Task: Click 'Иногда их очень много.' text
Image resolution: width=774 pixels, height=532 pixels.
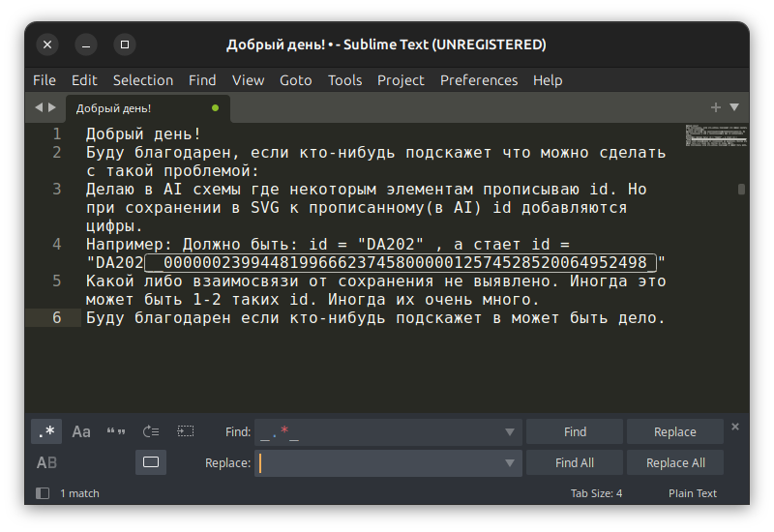Action: [432, 300]
